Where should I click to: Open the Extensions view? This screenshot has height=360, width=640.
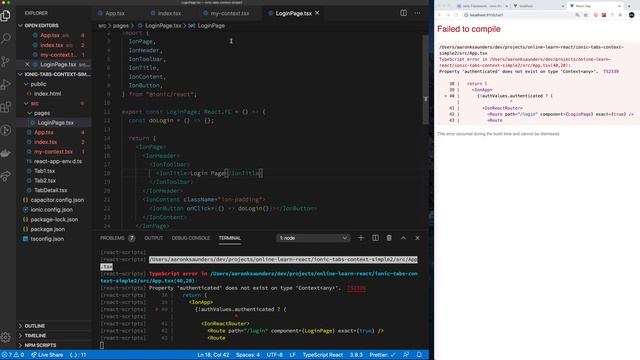pos(6,107)
